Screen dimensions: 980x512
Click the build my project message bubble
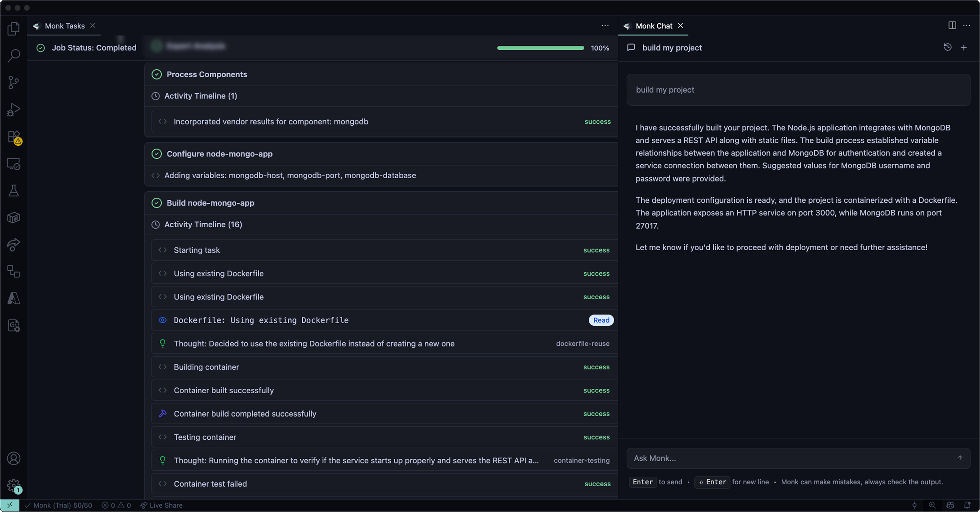tap(798, 90)
